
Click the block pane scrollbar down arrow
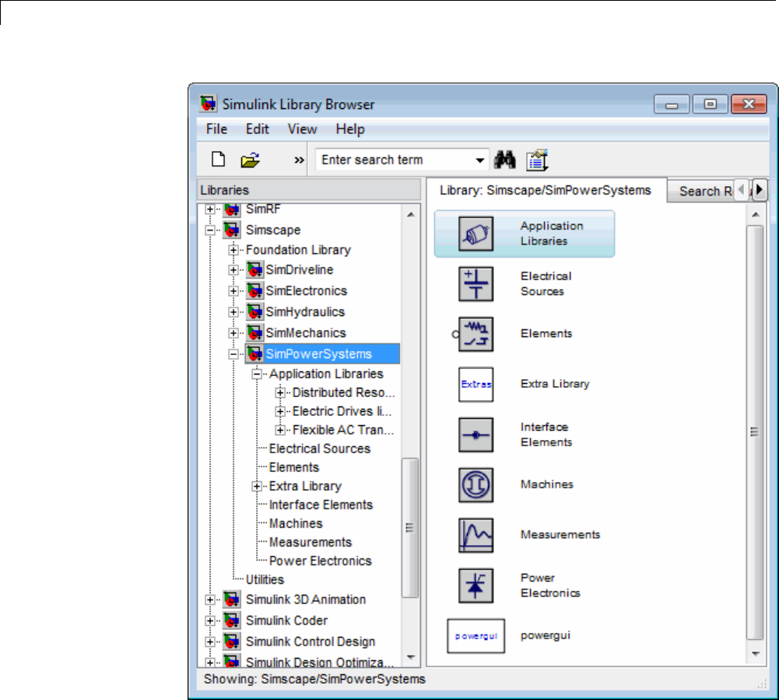click(755, 654)
